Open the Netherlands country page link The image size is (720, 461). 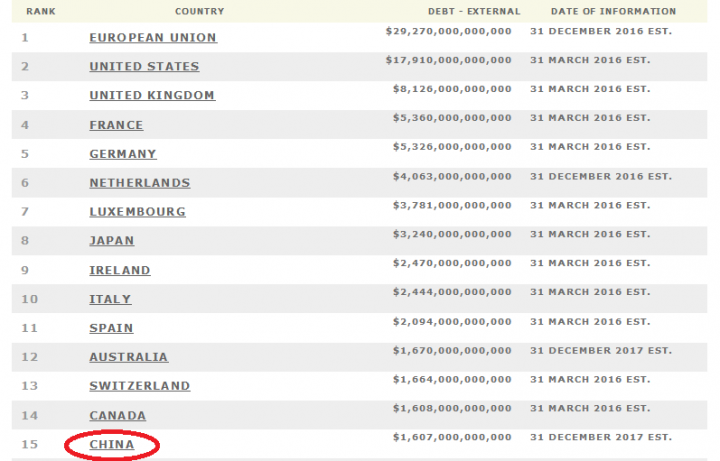pos(140,183)
